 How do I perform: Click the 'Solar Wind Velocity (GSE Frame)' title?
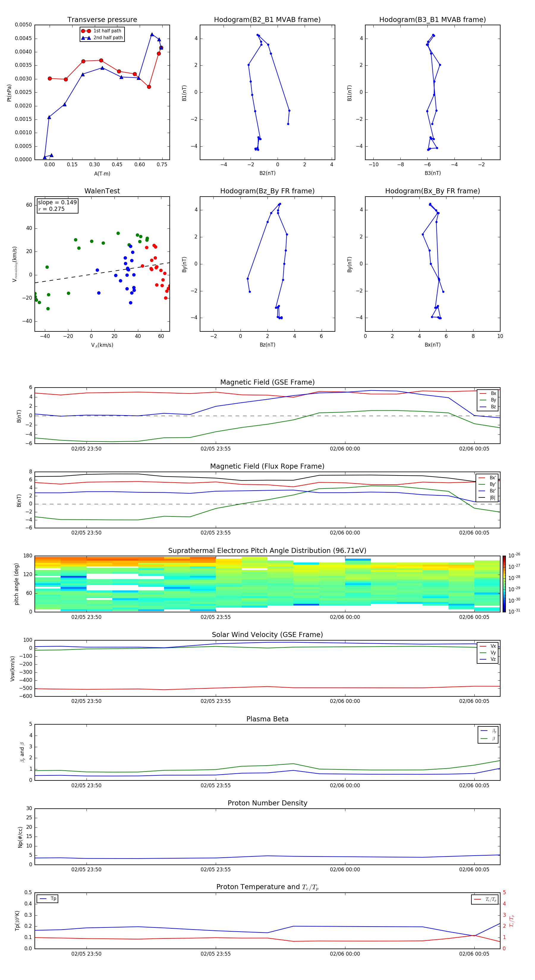click(267, 635)
